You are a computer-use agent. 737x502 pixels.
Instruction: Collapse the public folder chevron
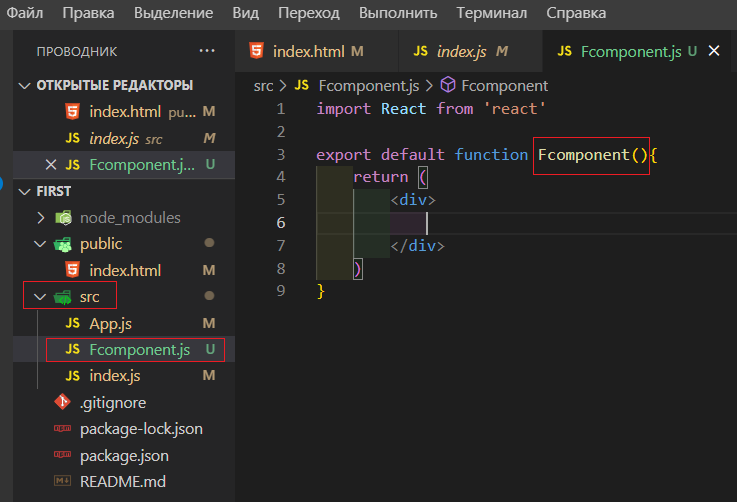click(x=40, y=244)
